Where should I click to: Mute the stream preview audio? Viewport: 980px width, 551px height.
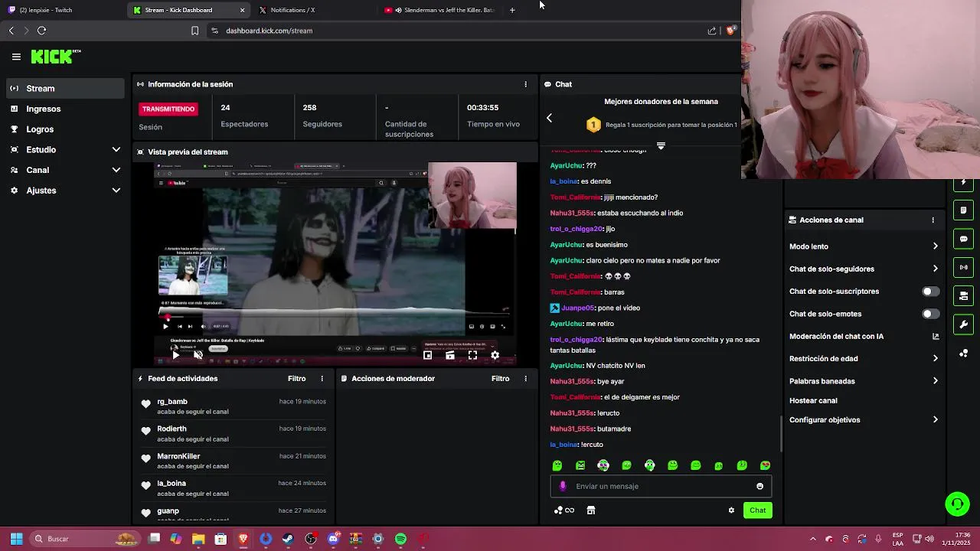point(198,354)
